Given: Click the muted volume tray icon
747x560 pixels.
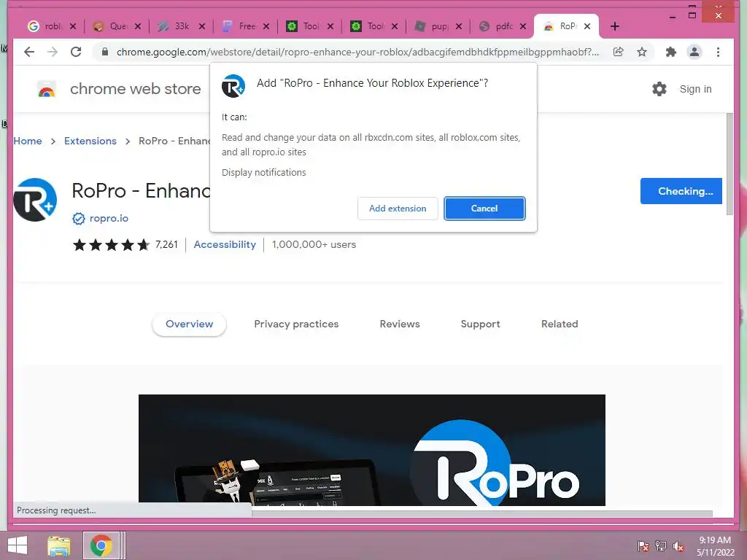Looking at the screenshot, I should (x=678, y=546).
